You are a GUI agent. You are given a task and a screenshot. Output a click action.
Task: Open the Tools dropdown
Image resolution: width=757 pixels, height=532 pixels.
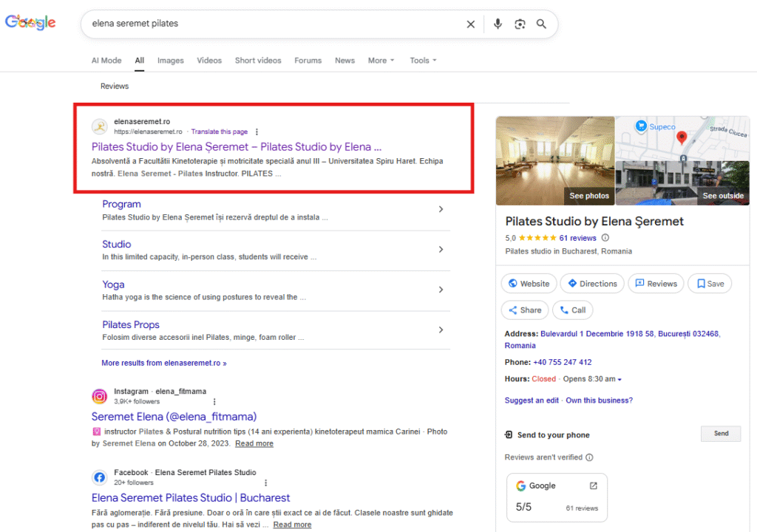tap(423, 61)
